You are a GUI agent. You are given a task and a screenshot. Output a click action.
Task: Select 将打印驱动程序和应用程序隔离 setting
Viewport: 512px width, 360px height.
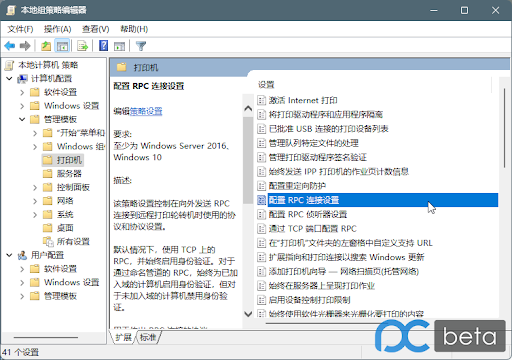point(326,115)
